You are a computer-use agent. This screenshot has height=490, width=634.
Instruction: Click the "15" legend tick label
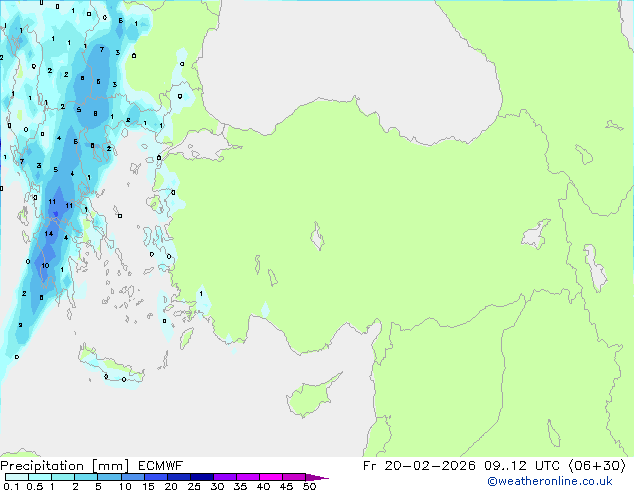pos(148,486)
